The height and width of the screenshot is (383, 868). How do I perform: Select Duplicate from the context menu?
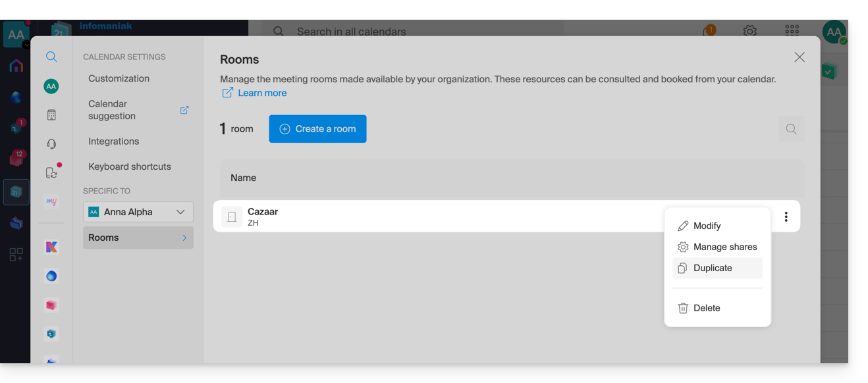[713, 268]
